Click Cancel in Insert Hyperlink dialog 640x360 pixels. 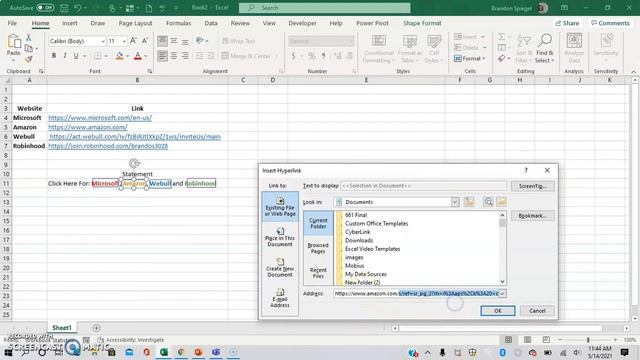(x=537, y=311)
